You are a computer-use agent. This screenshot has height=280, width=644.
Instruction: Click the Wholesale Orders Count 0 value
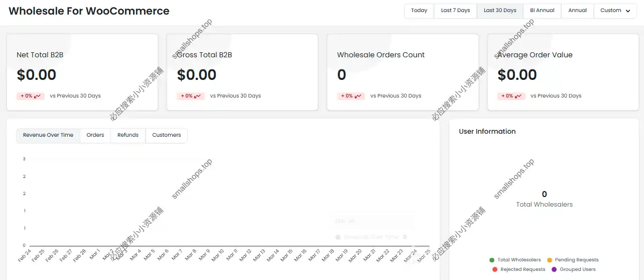tap(342, 75)
